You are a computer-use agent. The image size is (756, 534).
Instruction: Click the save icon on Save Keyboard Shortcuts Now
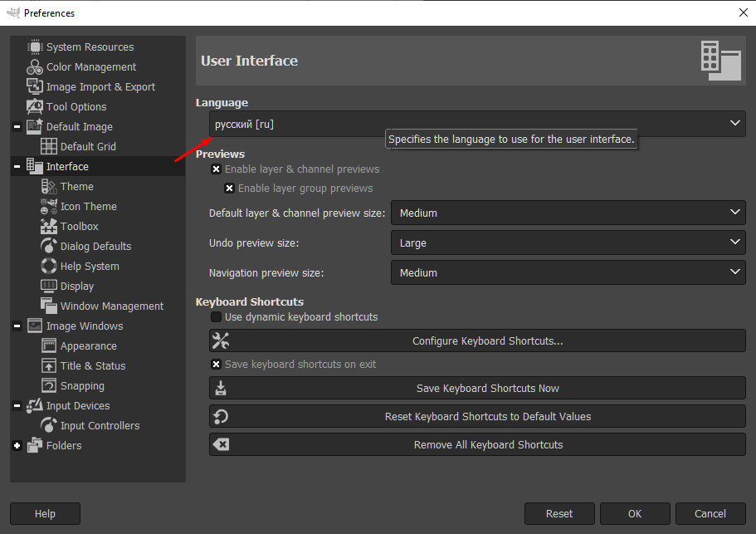coord(221,389)
